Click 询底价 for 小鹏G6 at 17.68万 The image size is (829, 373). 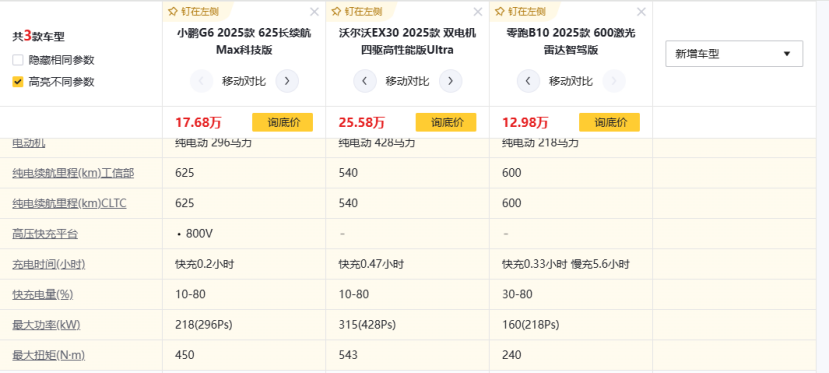point(282,122)
